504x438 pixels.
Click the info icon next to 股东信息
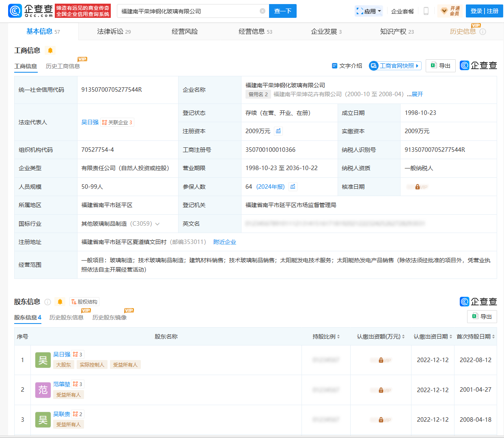coord(47,302)
